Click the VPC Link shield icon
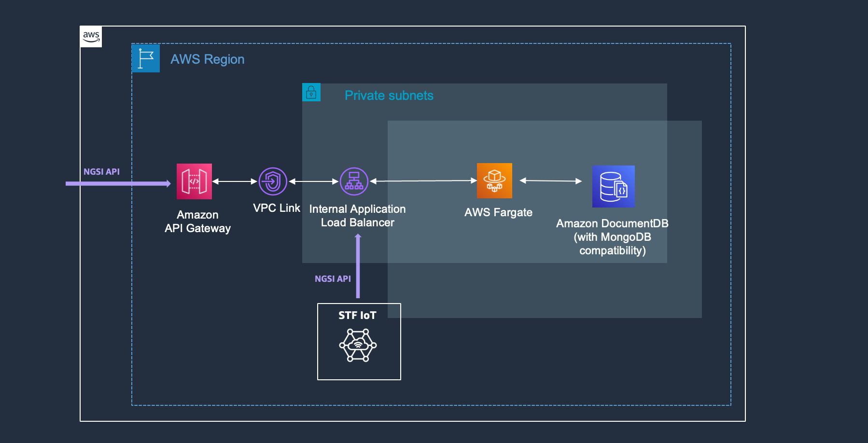 273,181
